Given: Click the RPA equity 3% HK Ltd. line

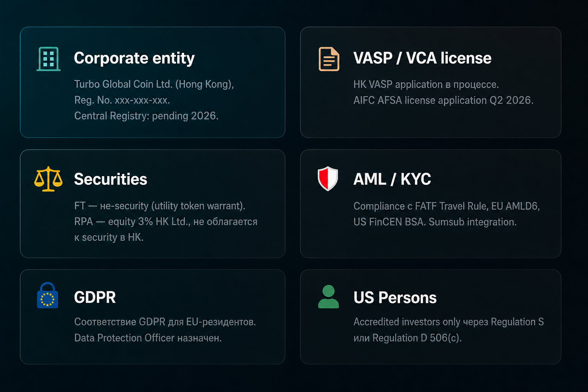Looking at the screenshot, I should 166,222.
